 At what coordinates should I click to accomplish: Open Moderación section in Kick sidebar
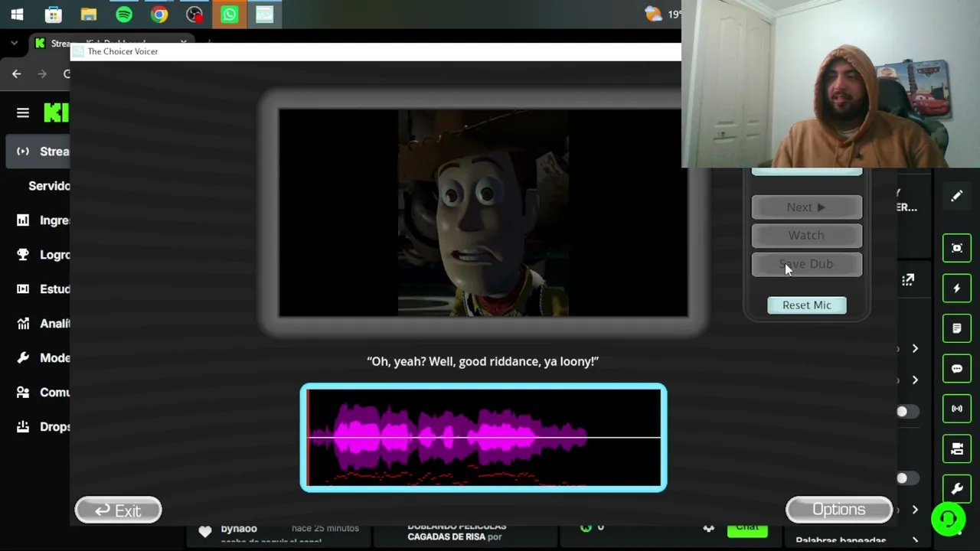coord(43,358)
